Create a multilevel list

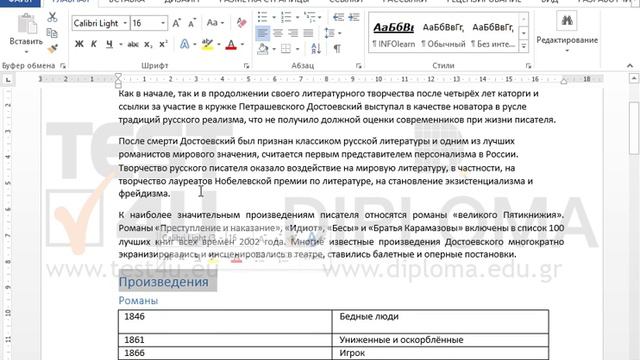click(309, 17)
